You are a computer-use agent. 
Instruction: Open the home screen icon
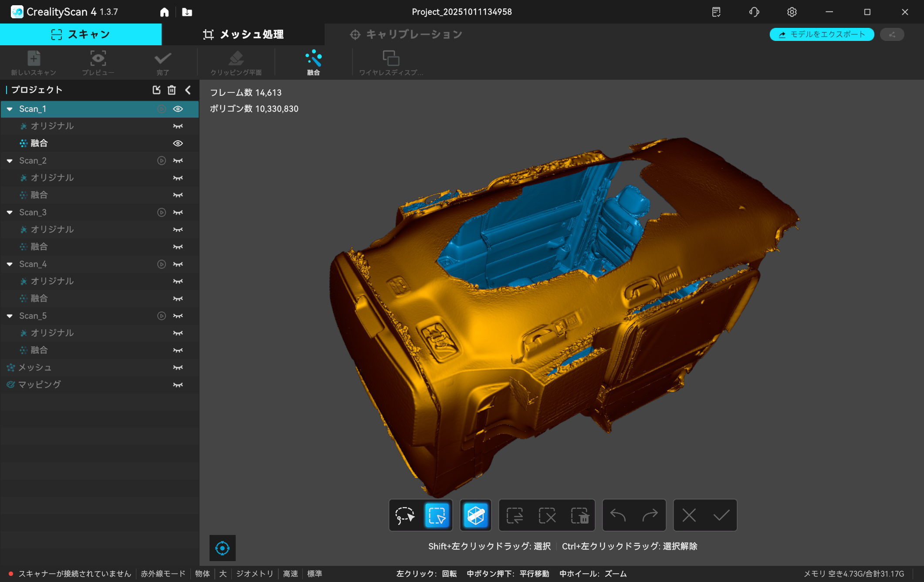click(164, 12)
